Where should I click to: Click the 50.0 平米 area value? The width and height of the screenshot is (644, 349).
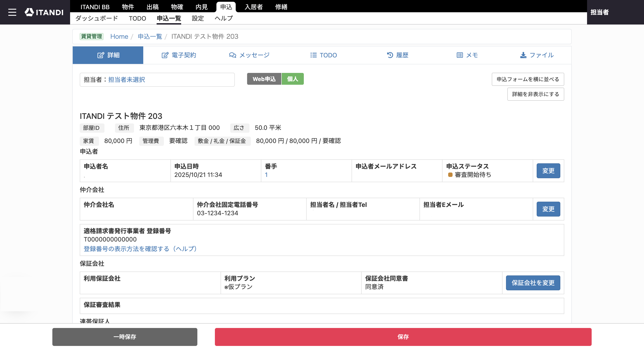(268, 128)
